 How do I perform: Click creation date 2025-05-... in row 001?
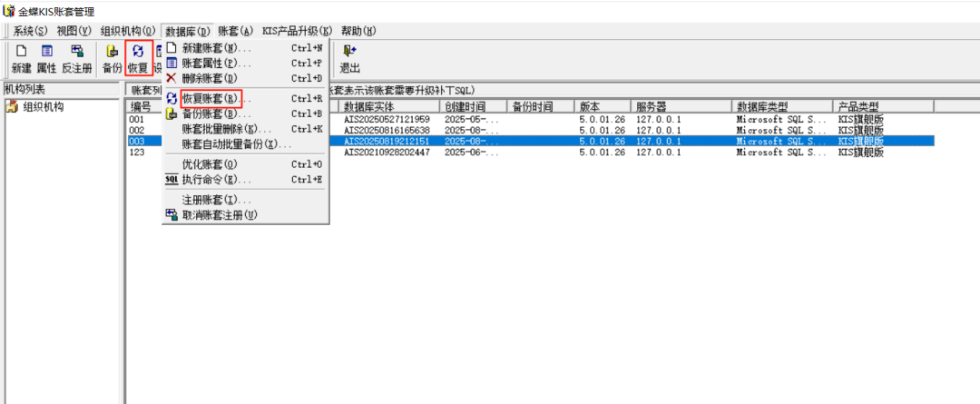[x=472, y=119]
